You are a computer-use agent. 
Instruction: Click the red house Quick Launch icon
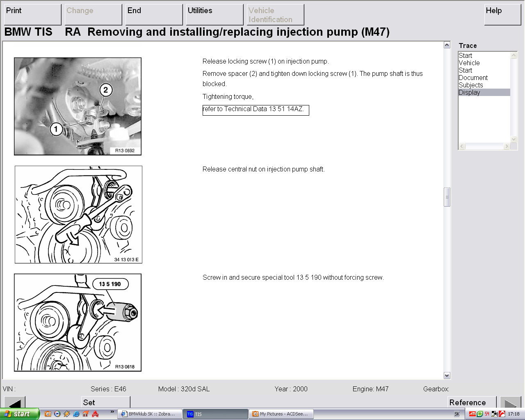pyautogui.click(x=86, y=414)
